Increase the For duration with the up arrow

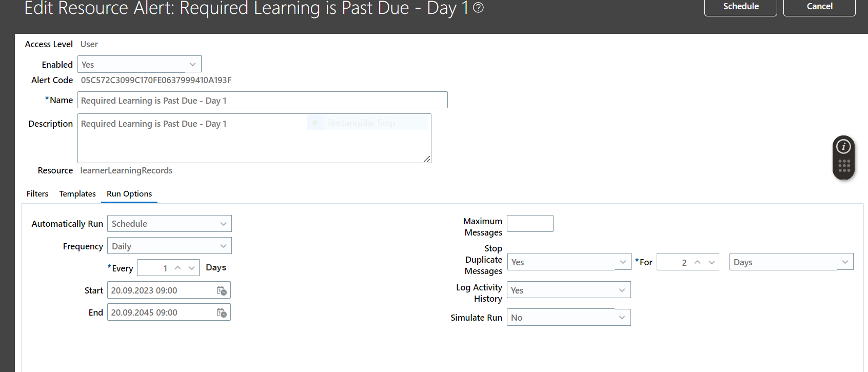pos(698,262)
